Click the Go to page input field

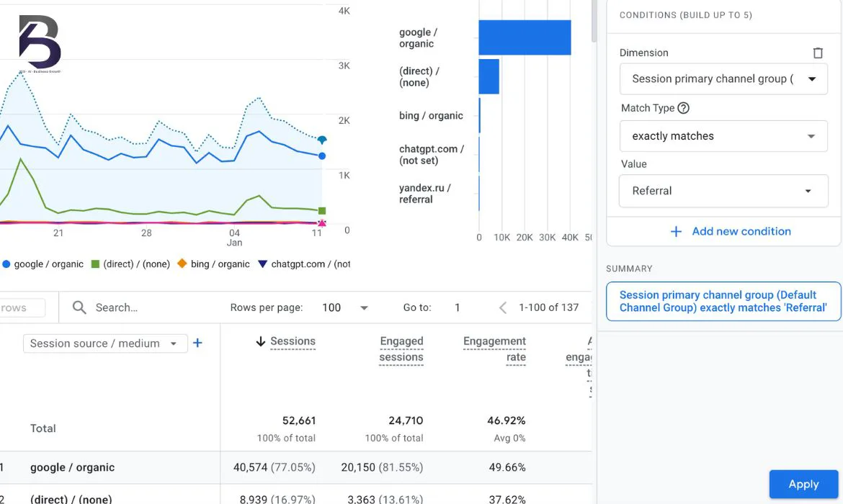coord(458,307)
